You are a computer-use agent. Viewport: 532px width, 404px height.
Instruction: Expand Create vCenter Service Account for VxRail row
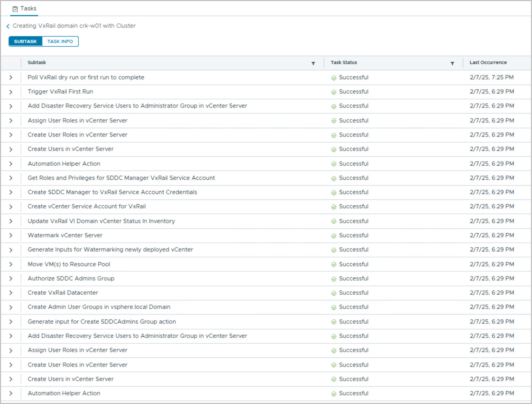pos(11,207)
